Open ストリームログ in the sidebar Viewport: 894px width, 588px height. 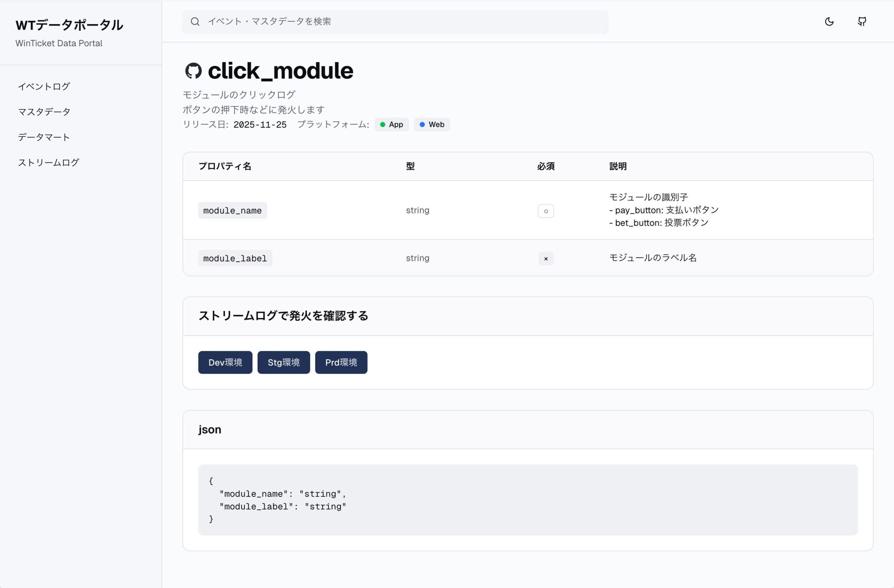(49, 162)
